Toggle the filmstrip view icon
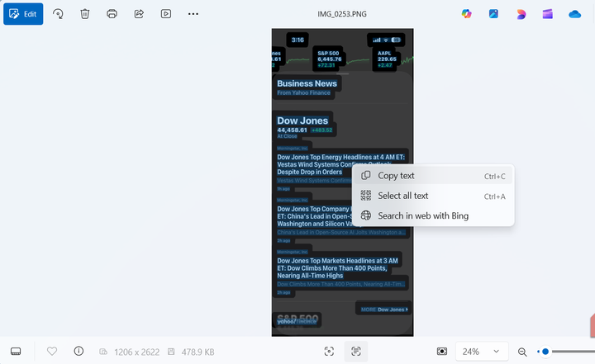 [x=16, y=352]
